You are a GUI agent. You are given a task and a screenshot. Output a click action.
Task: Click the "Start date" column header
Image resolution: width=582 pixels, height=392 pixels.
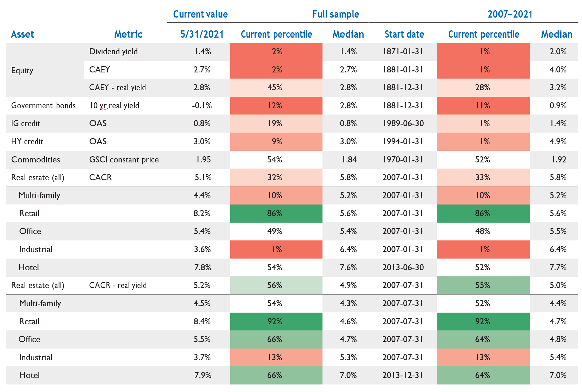pyautogui.click(x=404, y=34)
